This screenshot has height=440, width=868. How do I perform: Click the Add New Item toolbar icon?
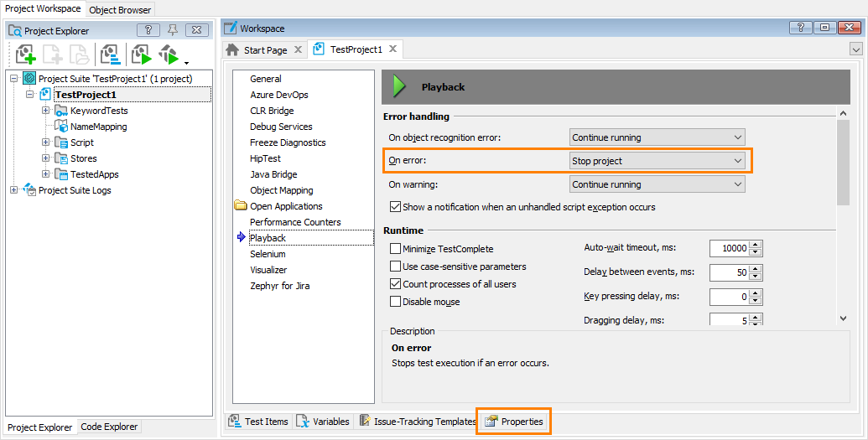coord(53,54)
